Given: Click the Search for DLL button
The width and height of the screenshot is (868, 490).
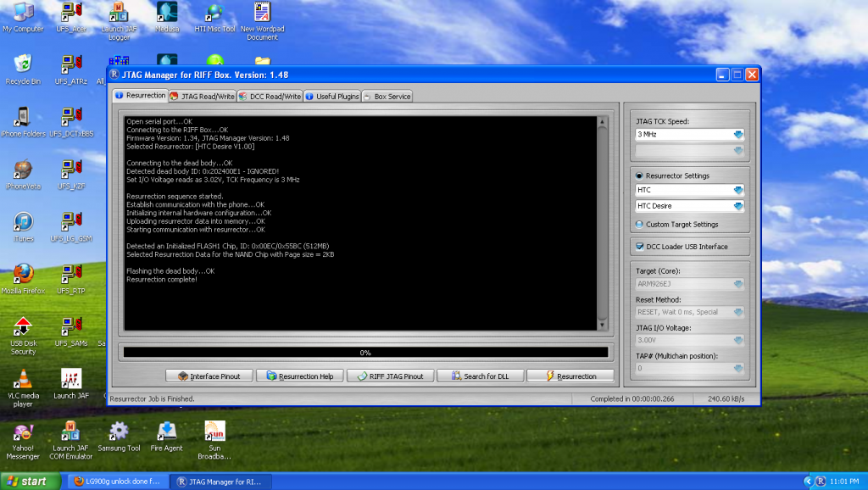Looking at the screenshot, I should (x=481, y=376).
